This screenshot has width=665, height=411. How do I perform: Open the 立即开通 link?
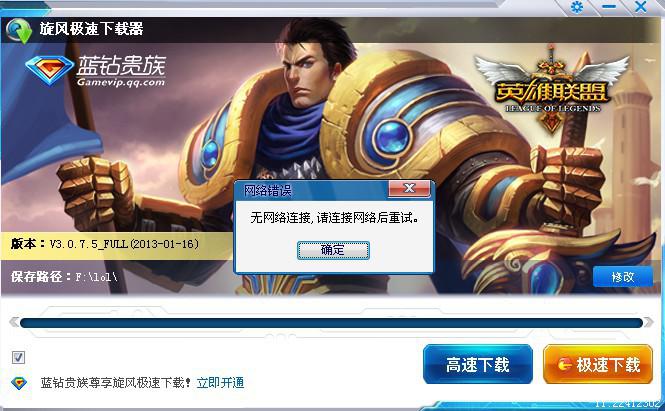(221, 383)
